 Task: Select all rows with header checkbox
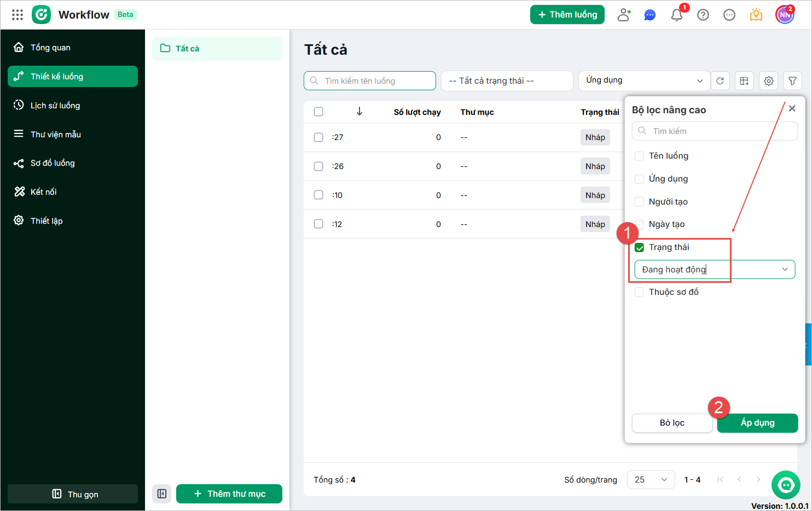tap(318, 112)
